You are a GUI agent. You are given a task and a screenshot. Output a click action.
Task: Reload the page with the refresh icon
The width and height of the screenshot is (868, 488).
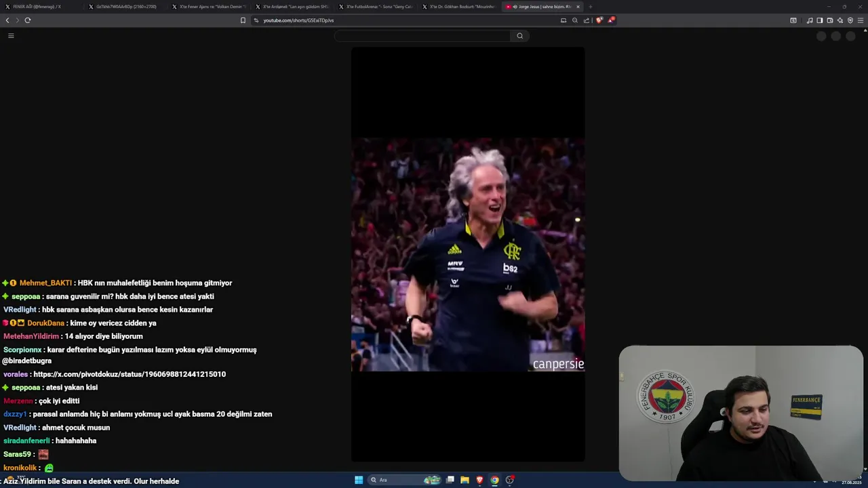pyautogui.click(x=28, y=20)
